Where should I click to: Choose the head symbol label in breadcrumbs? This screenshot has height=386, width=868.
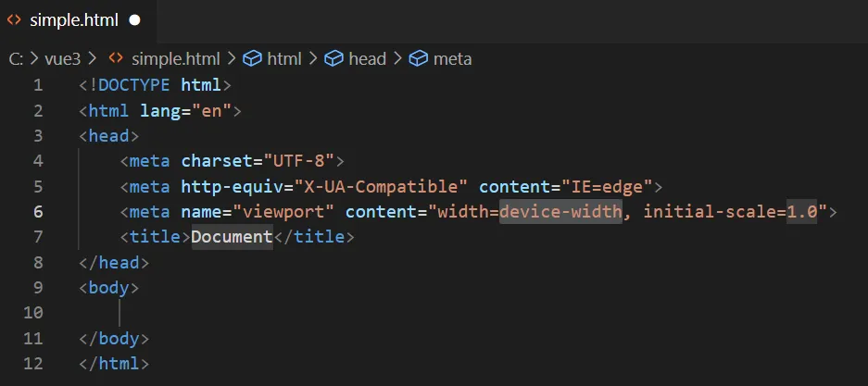coord(367,58)
